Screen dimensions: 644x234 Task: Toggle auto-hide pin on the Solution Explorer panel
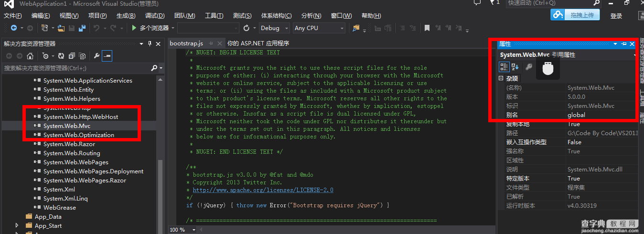(x=149, y=43)
